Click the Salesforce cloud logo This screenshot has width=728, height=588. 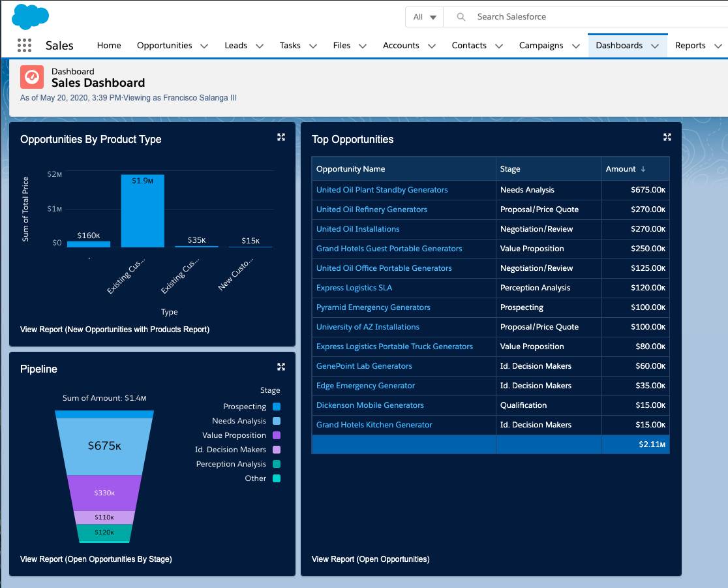pos(30,17)
